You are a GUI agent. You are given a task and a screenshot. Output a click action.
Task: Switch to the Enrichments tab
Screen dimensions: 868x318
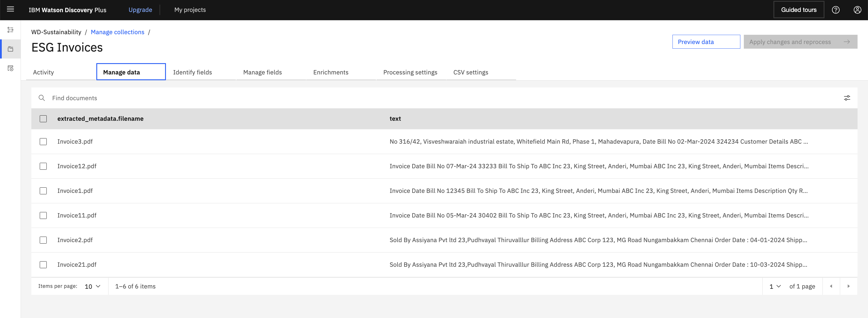(330, 72)
